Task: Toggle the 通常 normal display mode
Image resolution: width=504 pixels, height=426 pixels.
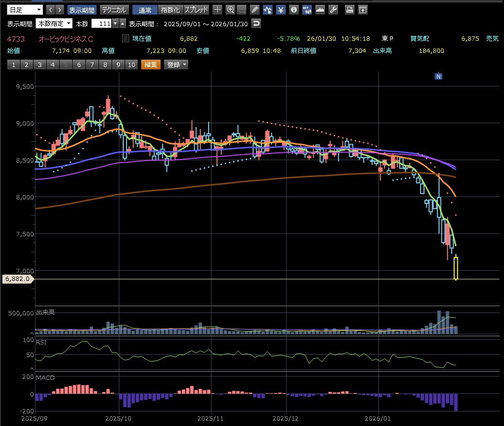Action: coord(145,10)
